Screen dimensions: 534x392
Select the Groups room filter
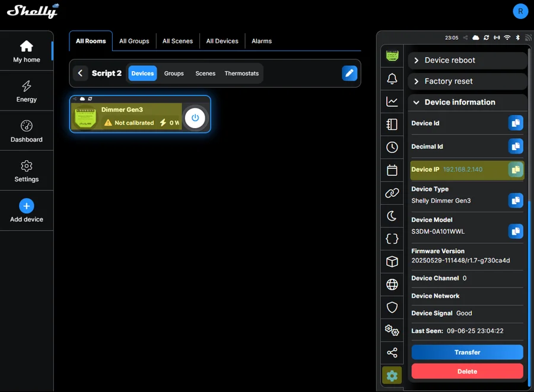click(x=174, y=73)
